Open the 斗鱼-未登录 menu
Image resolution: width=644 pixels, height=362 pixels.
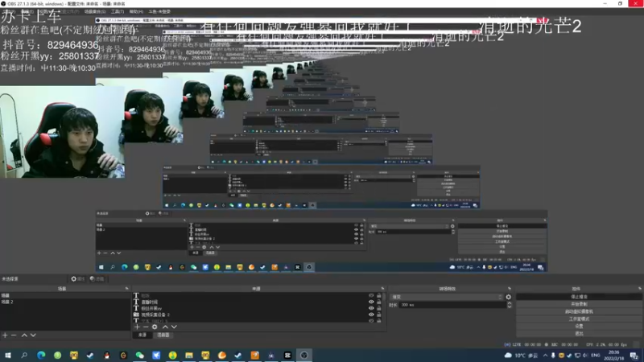pyautogui.click(x=159, y=11)
